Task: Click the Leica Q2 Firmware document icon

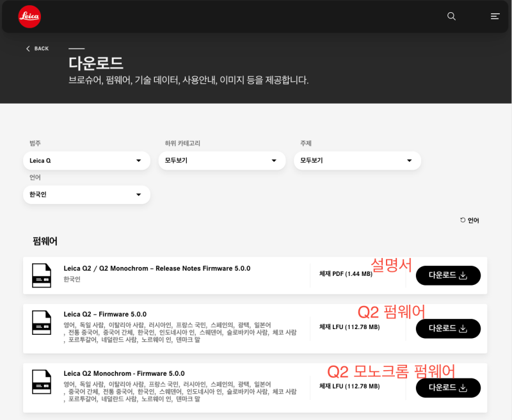Action: [x=42, y=323]
